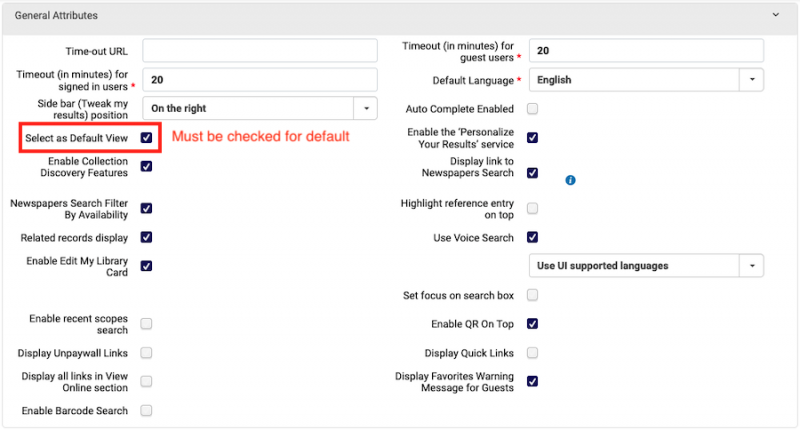Click the Time-out URL input field
The image size is (800, 430).
tap(260, 50)
